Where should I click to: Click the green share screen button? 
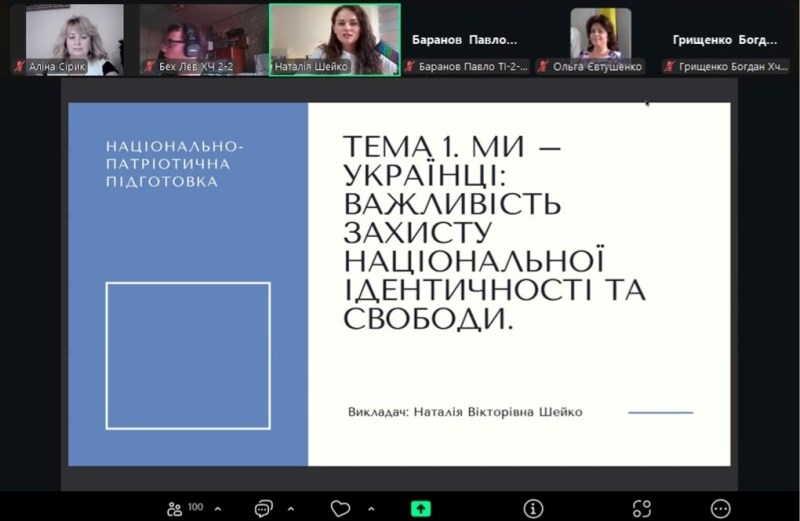[x=421, y=509]
